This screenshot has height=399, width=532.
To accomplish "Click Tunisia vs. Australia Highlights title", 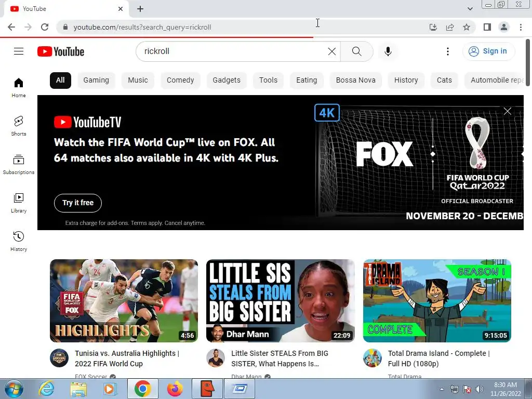I will 127,358.
